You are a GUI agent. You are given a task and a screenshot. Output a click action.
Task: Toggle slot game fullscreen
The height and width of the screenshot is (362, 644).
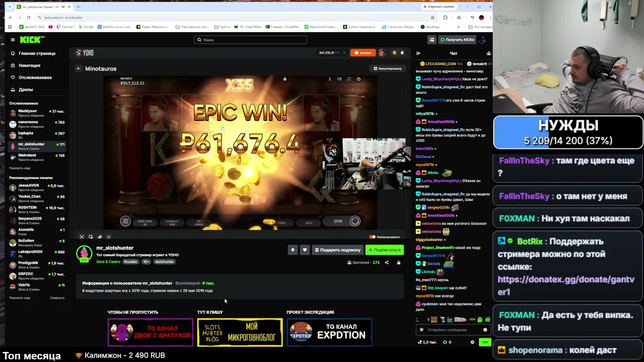coord(349,79)
